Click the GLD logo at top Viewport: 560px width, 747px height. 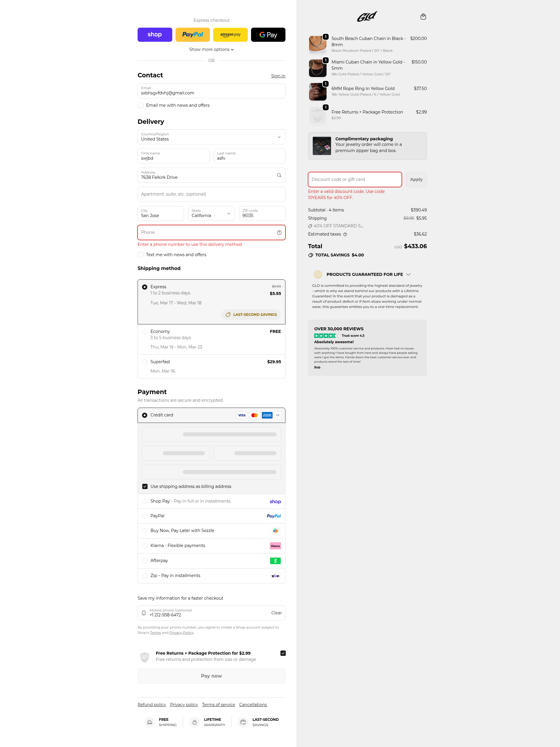[367, 16]
